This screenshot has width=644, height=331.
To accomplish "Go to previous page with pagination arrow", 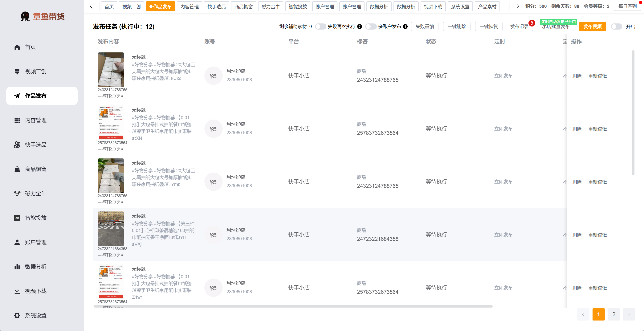I will (583, 314).
